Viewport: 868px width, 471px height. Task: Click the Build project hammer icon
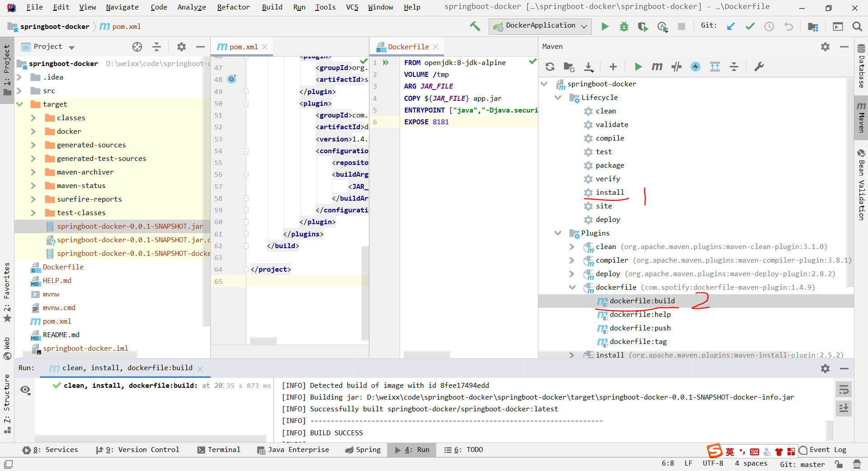pyautogui.click(x=475, y=26)
